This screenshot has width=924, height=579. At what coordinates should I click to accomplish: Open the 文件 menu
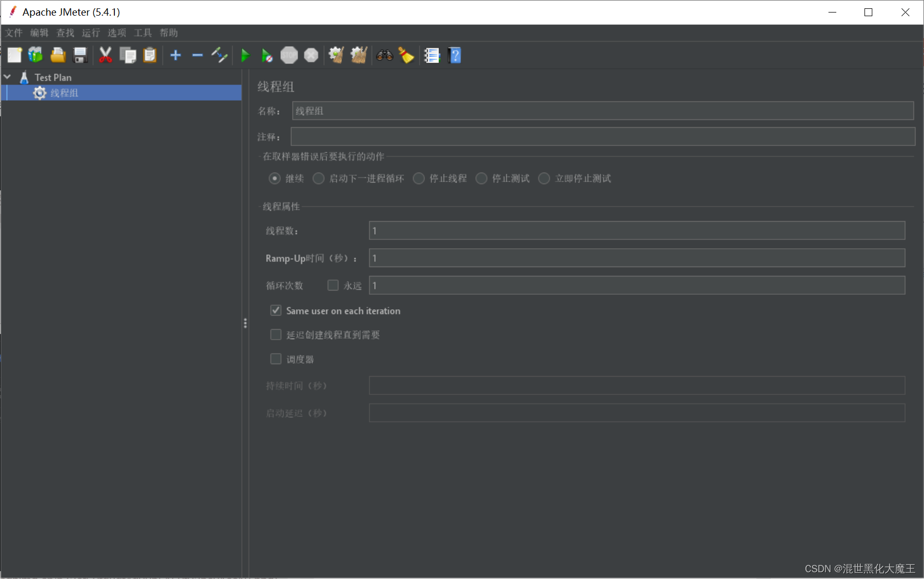coord(14,33)
